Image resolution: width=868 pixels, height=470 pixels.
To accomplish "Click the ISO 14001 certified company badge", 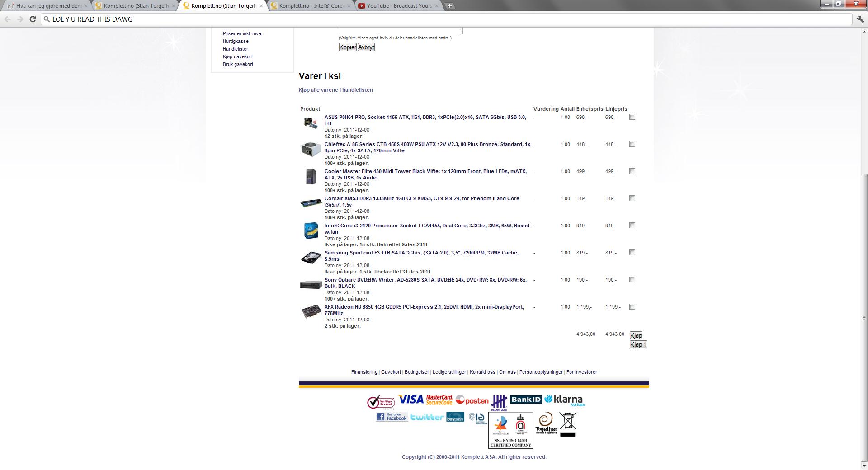I will pos(511,430).
